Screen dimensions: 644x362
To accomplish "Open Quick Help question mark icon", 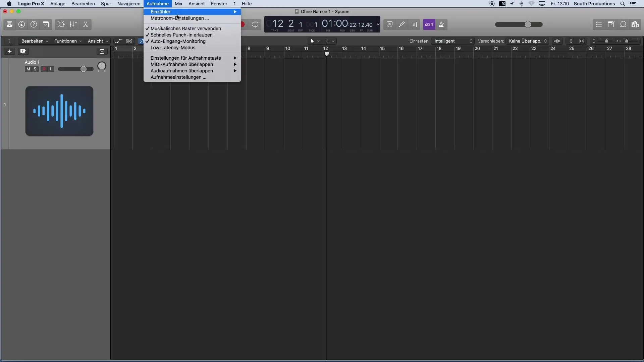I will point(34,24).
